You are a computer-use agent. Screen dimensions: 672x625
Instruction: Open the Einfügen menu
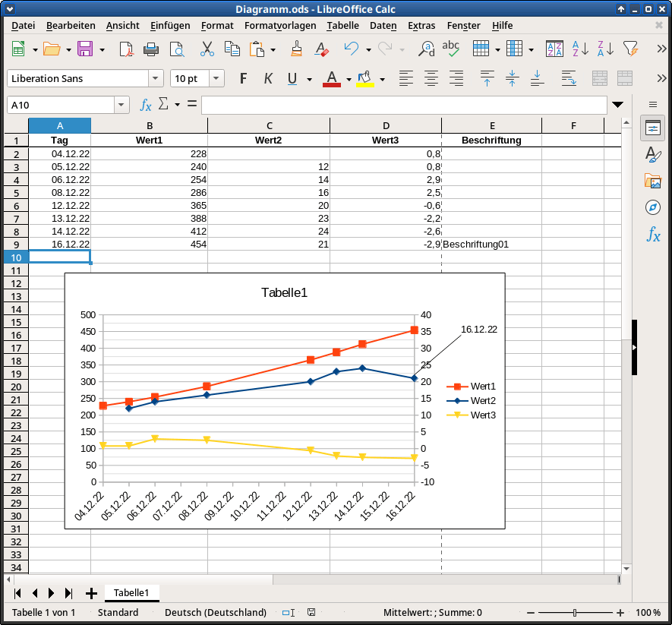tap(170, 26)
